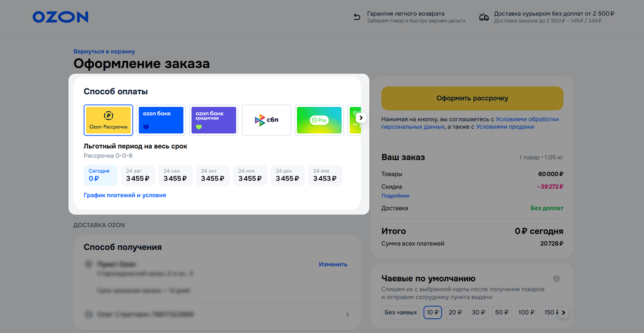Click the 24 ноя payment tile
This screenshot has width=644, height=333.
point(250,175)
